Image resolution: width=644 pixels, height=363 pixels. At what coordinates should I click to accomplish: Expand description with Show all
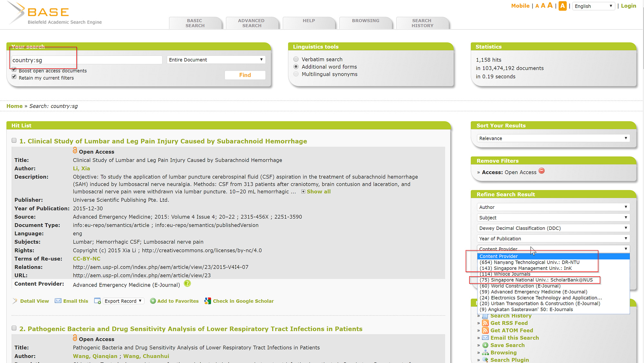tap(318, 192)
